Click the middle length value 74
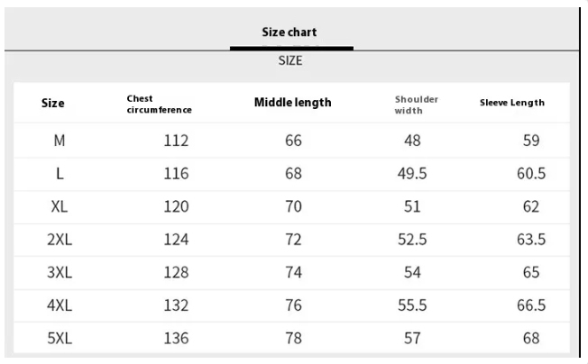Image resolution: width=588 pixels, height=364 pixels. pos(293,272)
